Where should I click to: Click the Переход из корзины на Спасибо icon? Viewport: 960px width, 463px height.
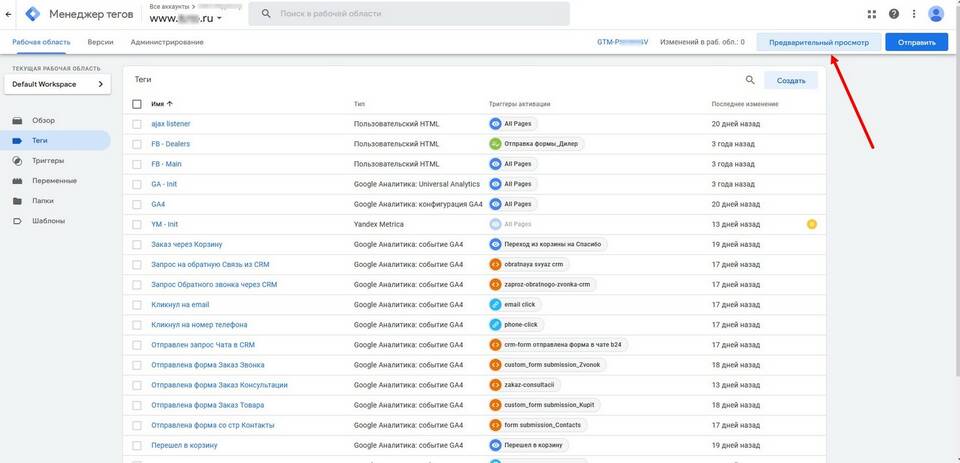[495, 244]
